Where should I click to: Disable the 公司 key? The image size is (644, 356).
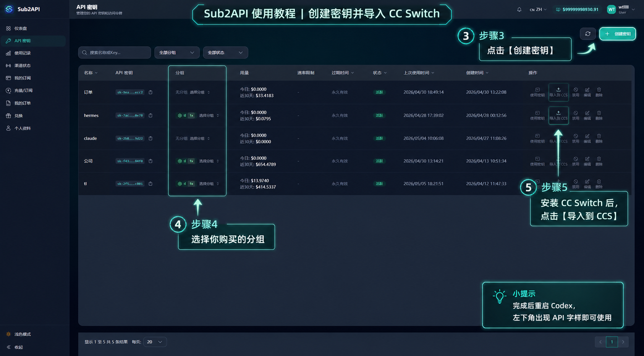576,161
